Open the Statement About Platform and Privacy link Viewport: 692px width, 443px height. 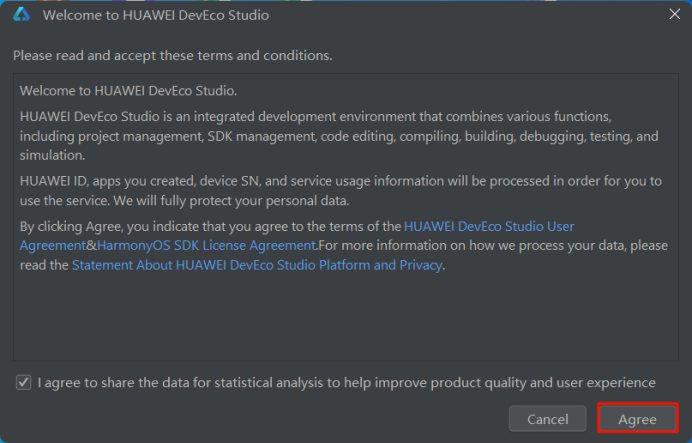click(257, 265)
